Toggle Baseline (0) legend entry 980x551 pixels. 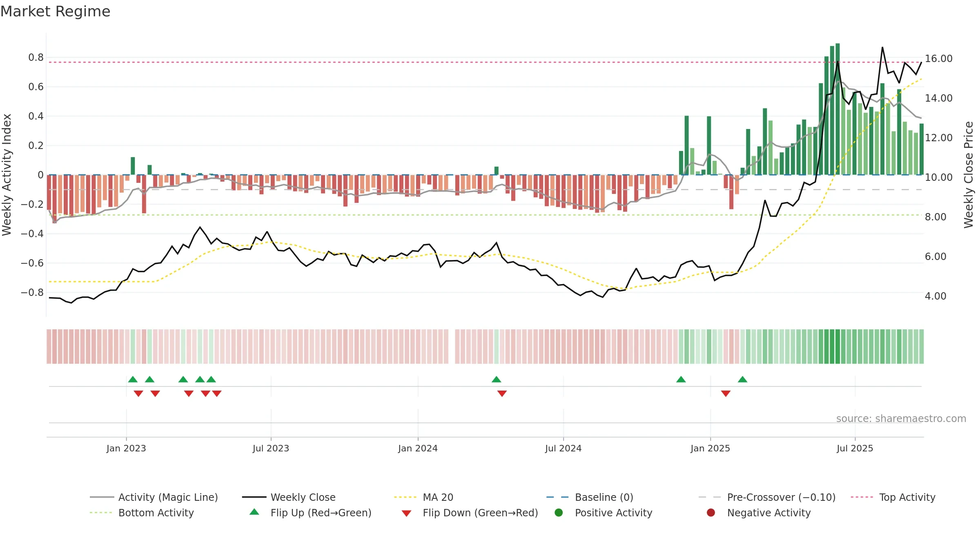point(590,497)
